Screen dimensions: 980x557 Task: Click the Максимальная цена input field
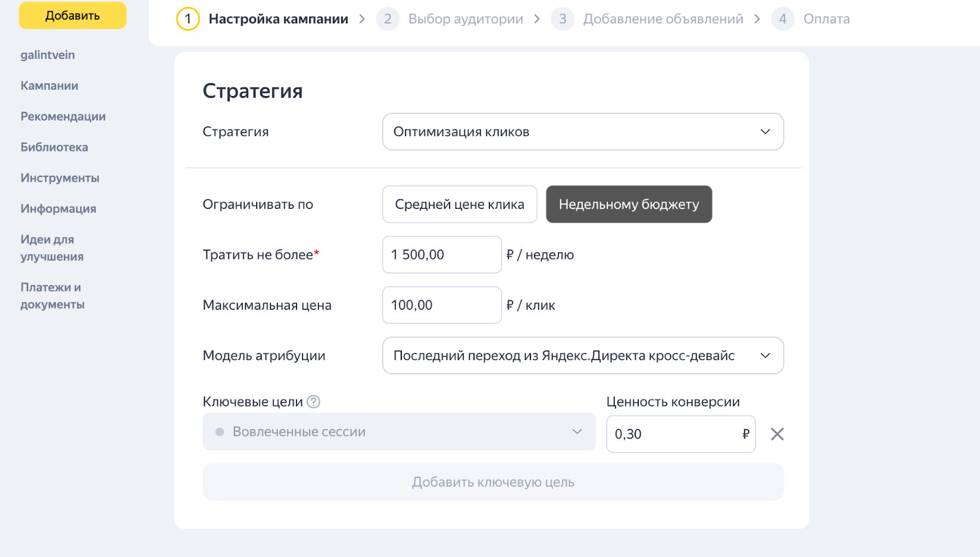[442, 305]
